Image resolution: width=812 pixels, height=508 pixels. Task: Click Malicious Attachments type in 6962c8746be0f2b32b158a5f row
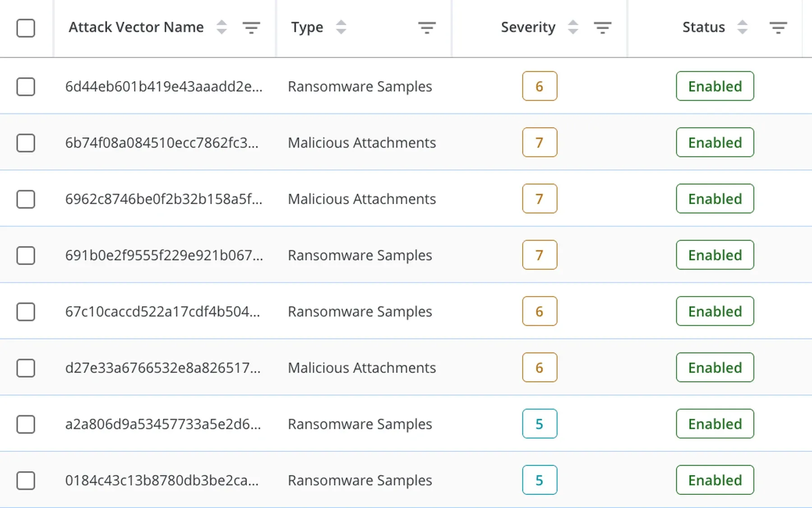click(362, 199)
